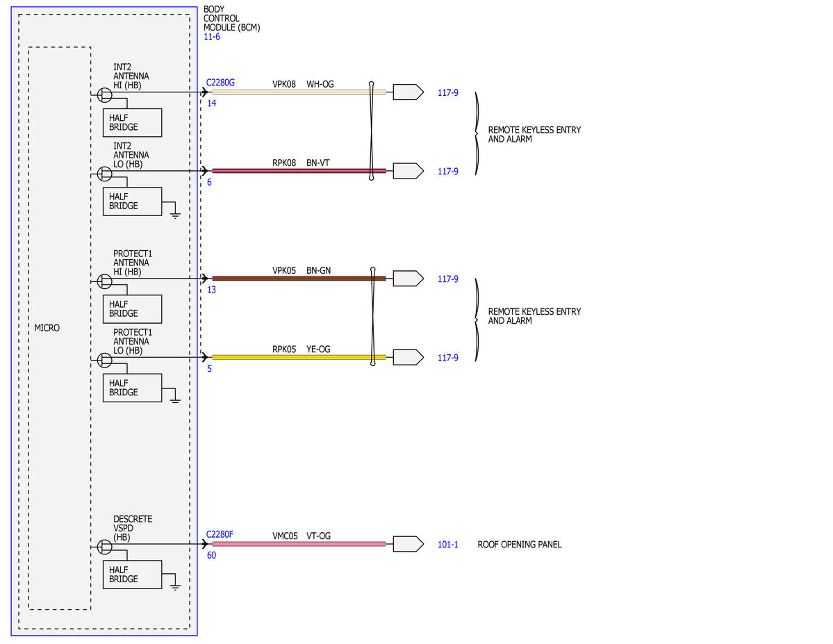
Task: Click the off-page arrow on the RPK08 BN-VT wire
Action: coord(408,171)
